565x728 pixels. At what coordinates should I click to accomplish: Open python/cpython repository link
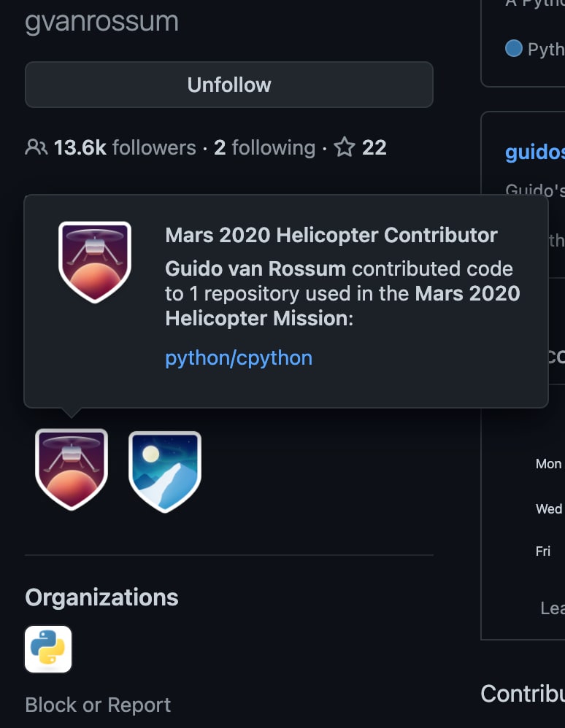pyautogui.click(x=239, y=358)
